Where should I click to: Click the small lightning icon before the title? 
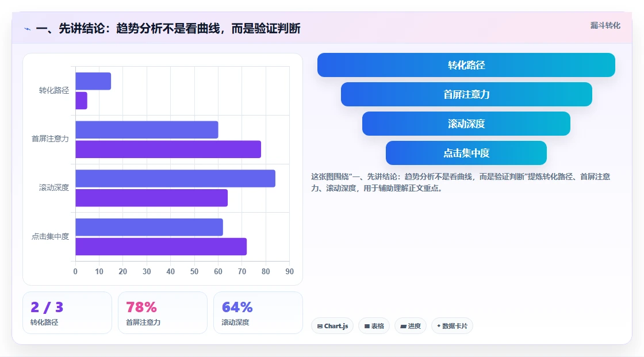[x=28, y=29]
